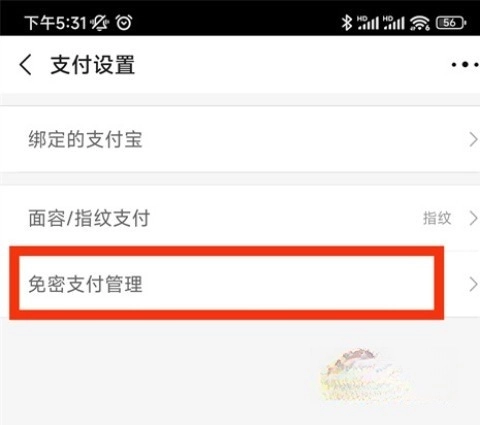
Task: Open 面容/指纹支付 settings entry
Action: click(x=240, y=219)
